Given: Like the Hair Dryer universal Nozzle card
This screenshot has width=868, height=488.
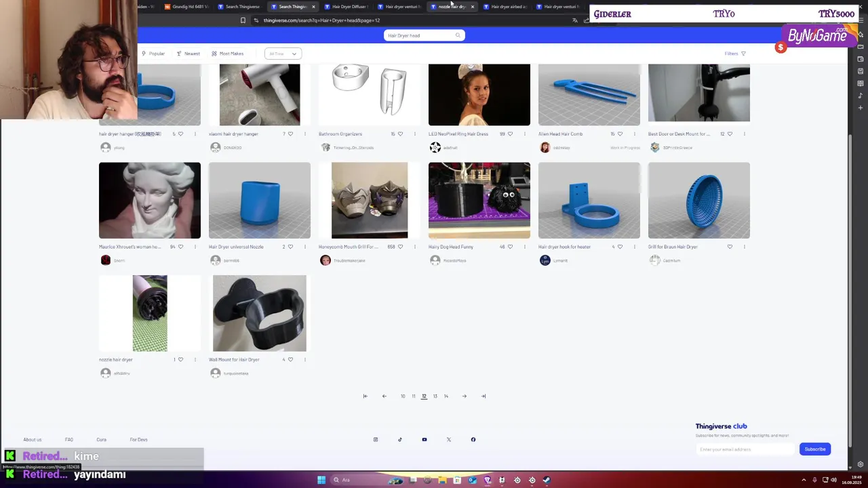Looking at the screenshot, I should click(290, 247).
